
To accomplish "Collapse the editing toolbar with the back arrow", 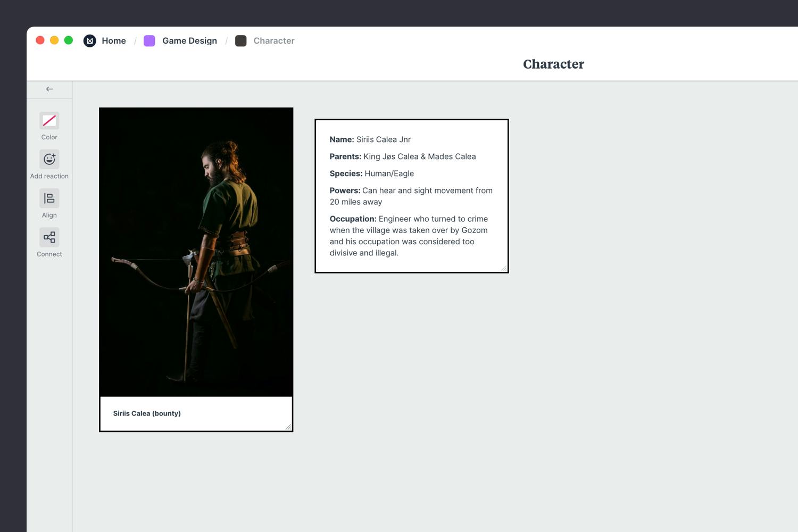I will click(x=49, y=89).
